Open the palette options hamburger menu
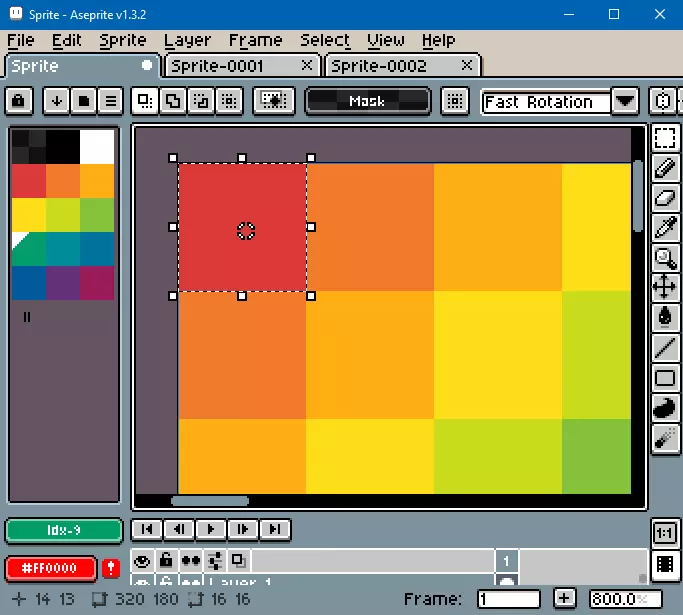This screenshot has width=683, height=615. point(111,101)
